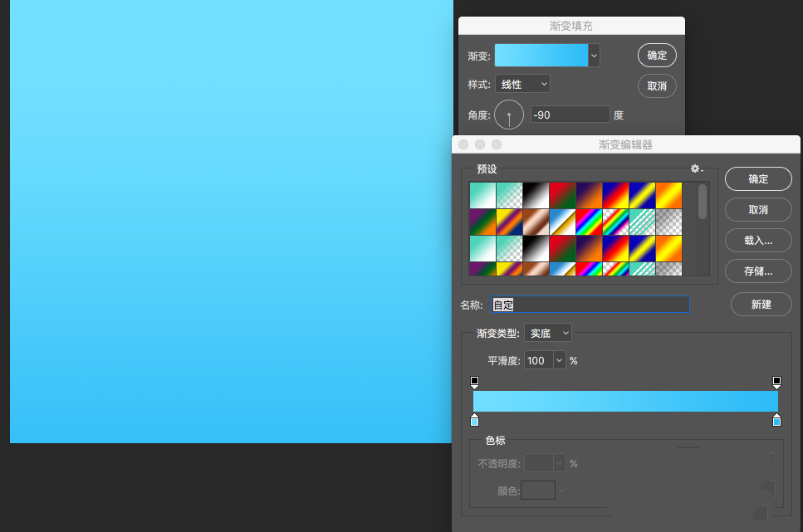Choose the rainbow spectrum gradient preset
The height and width of the screenshot is (532, 803).
(589, 222)
